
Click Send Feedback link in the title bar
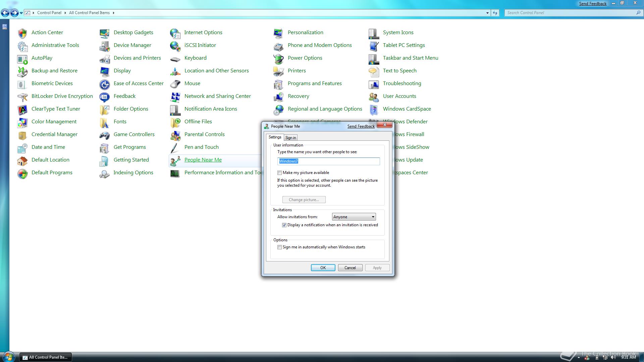coord(593,4)
